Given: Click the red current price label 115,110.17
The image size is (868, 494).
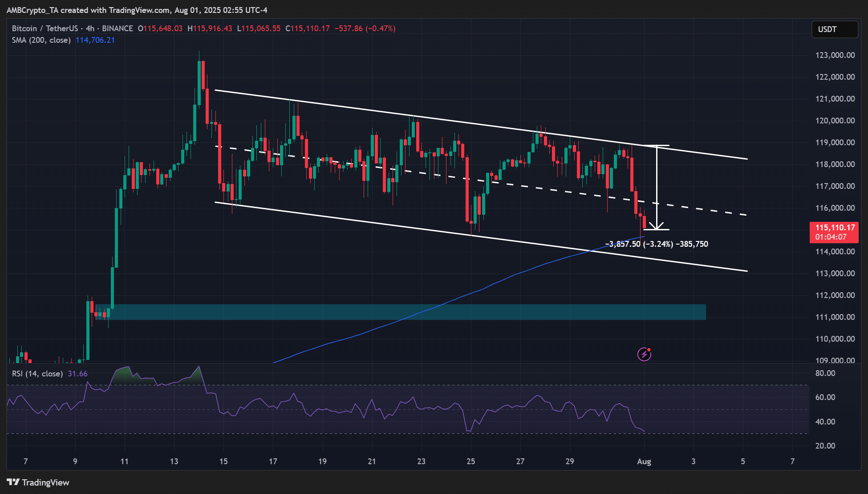Looking at the screenshot, I should click(x=834, y=228).
